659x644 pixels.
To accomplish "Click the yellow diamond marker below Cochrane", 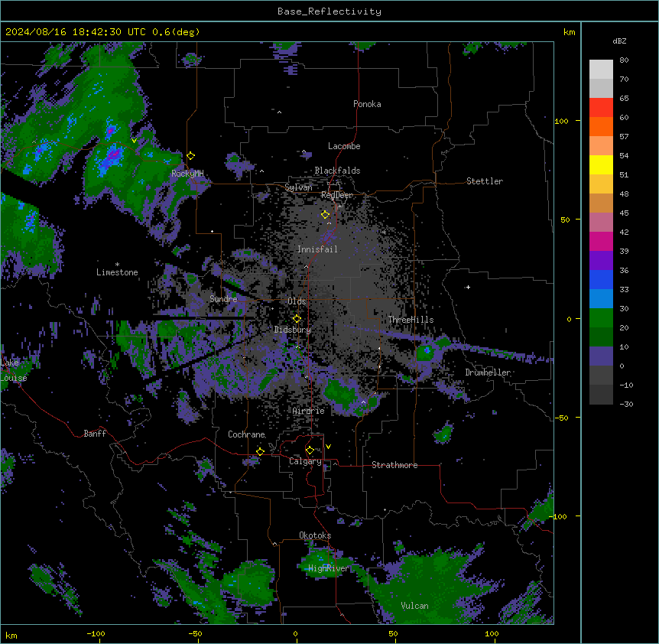I will [x=260, y=451].
